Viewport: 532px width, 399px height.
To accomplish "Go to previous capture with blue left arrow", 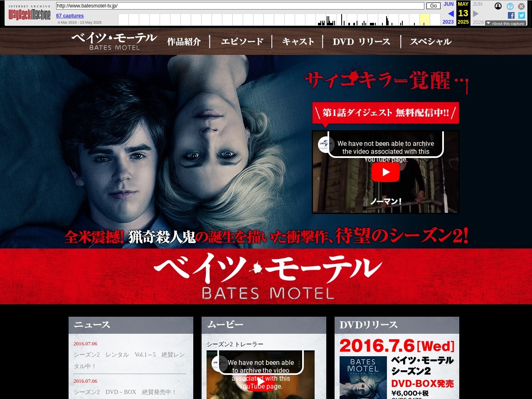I will 451,14.
